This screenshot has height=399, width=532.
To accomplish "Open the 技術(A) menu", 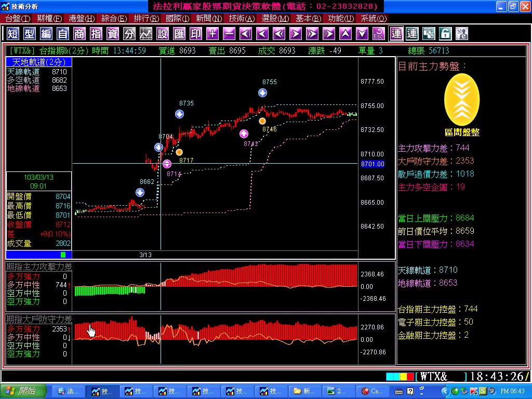I will click(242, 18).
